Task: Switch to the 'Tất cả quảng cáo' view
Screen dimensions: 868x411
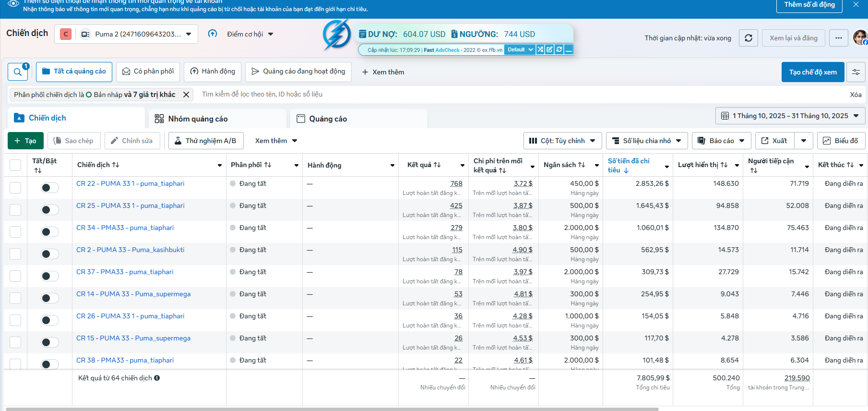Action: (x=74, y=72)
